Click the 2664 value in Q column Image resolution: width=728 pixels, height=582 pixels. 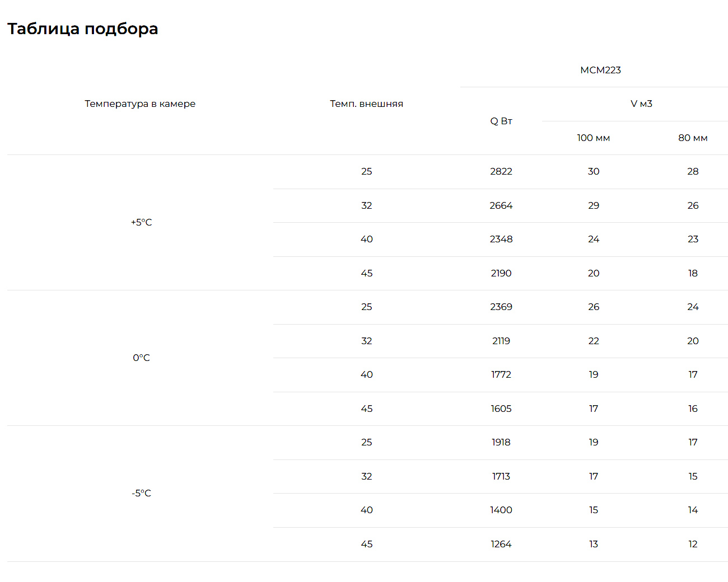coord(501,205)
